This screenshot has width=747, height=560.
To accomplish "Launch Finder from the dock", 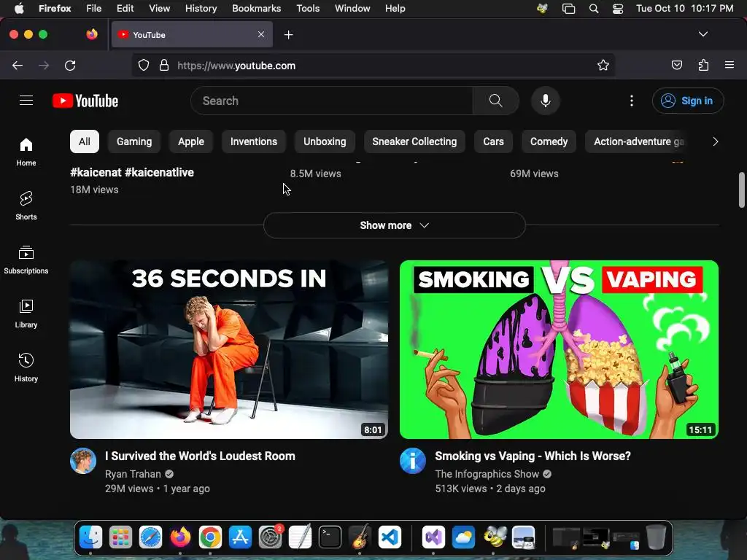I will tap(90, 537).
